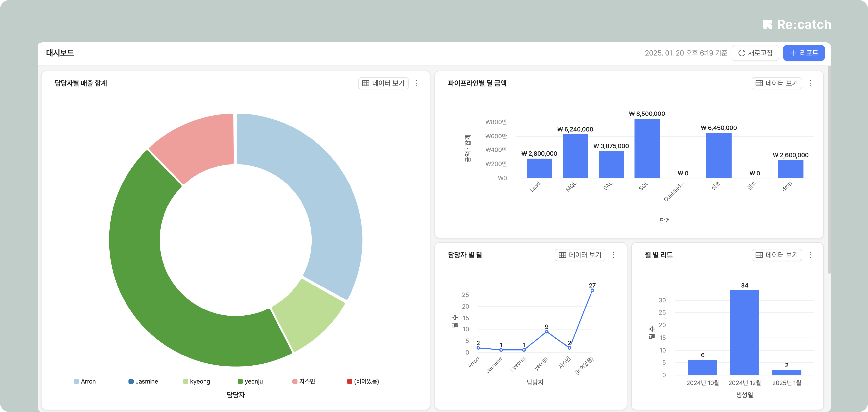Click the Jasmine legend color swatch

click(x=131, y=381)
